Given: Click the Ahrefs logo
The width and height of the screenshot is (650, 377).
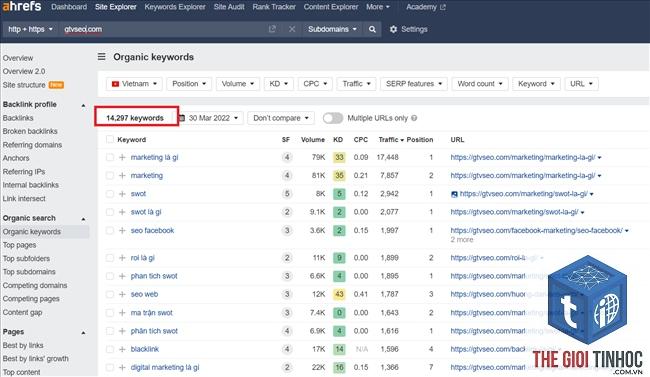Looking at the screenshot, I should pos(22,6).
